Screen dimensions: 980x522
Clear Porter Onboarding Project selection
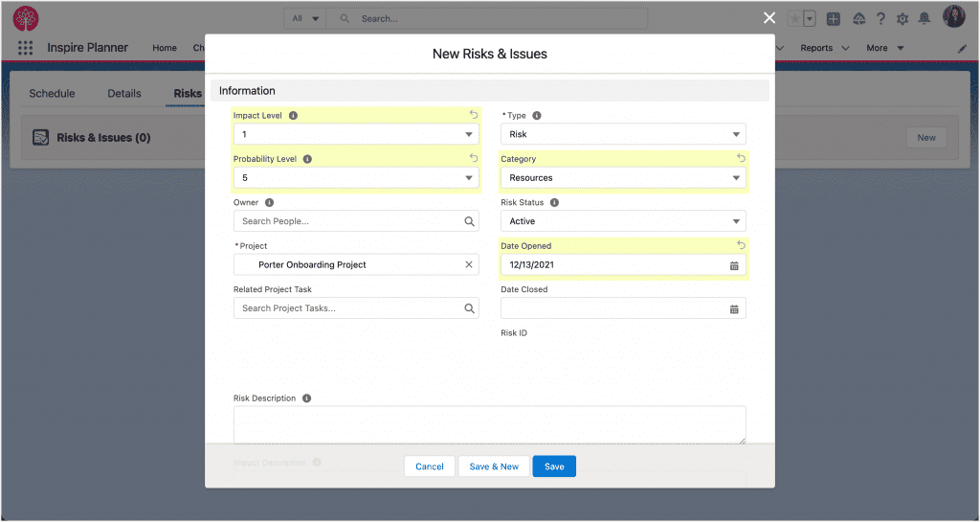pos(469,264)
